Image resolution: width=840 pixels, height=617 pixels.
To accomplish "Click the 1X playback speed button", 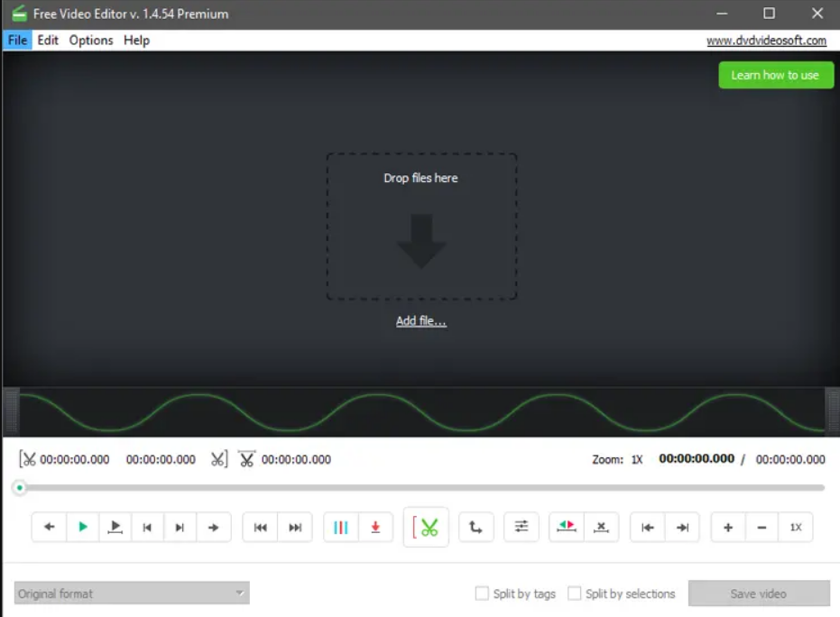I will (x=795, y=527).
